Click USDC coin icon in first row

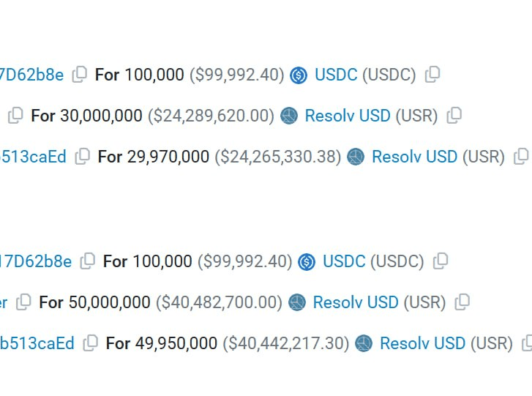[x=298, y=75]
